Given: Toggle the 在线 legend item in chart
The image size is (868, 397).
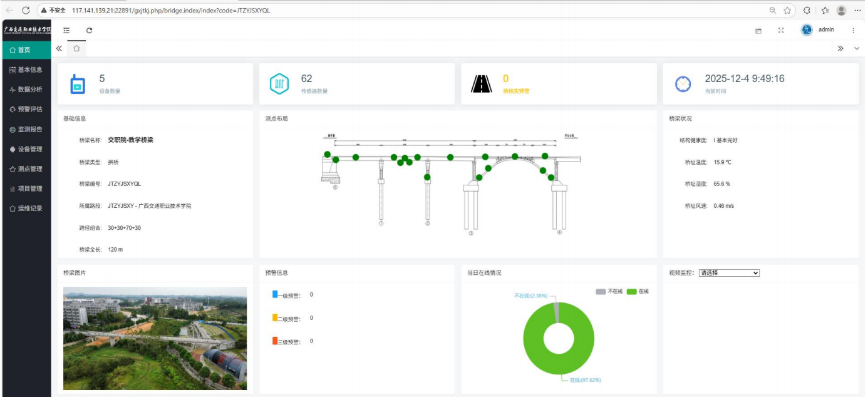Looking at the screenshot, I should (638, 292).
